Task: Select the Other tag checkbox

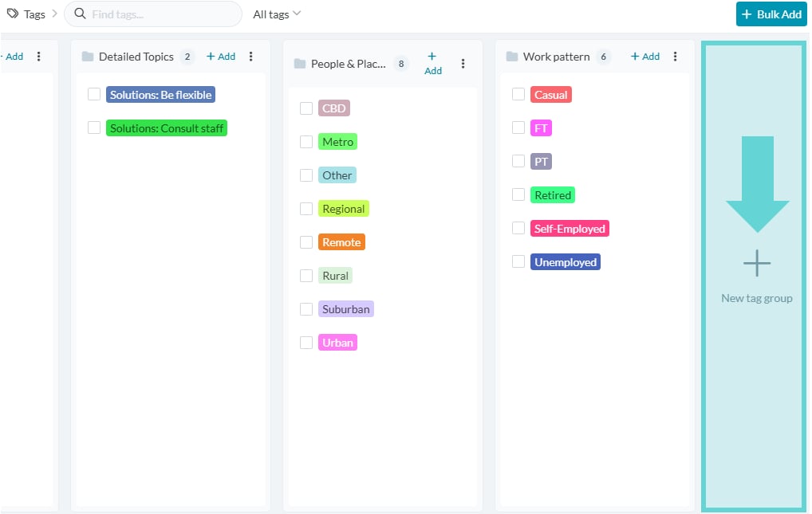Action: 306,175
